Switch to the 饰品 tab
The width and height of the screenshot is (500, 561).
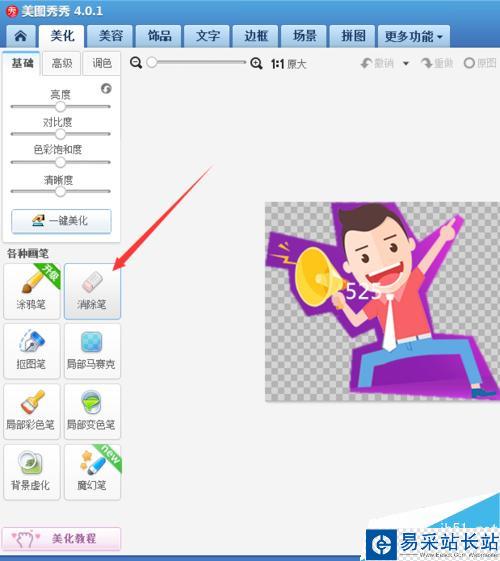click(x=159, y=36)
